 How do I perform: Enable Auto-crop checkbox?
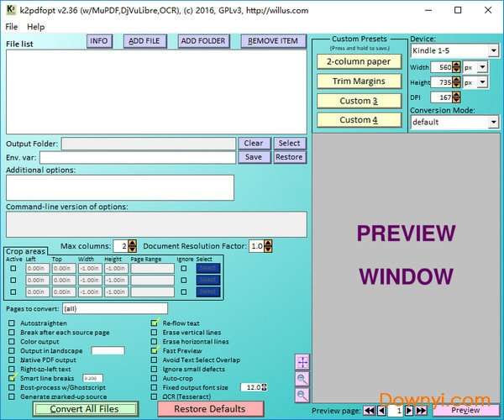point(155,378)
